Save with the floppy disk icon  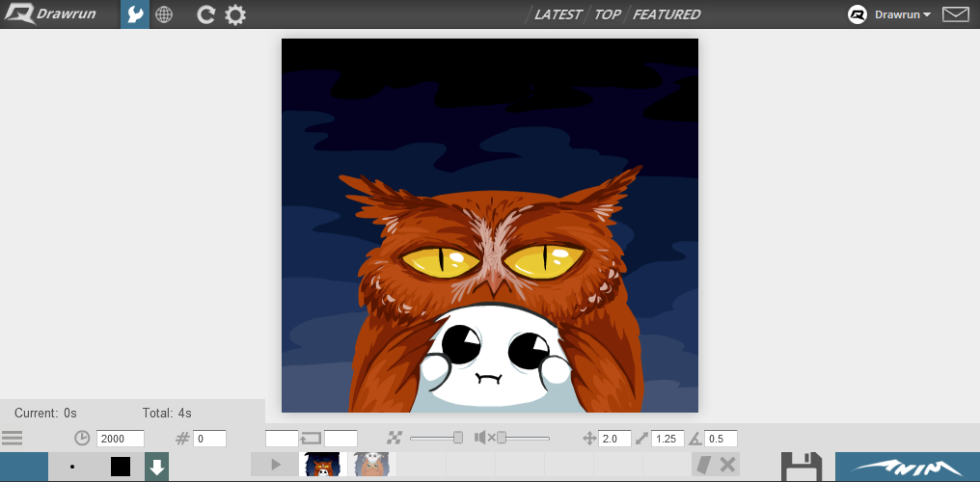[802, 467]
